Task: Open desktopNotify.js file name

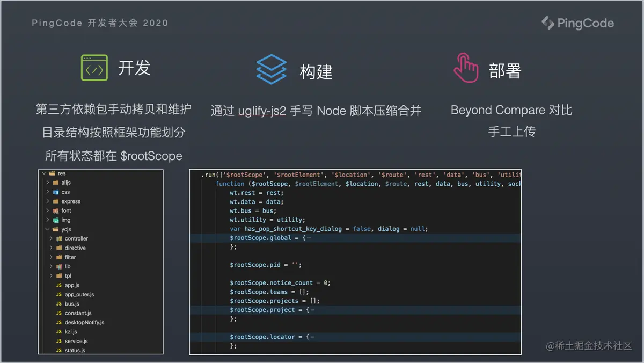Action: [x=84, y=322]
